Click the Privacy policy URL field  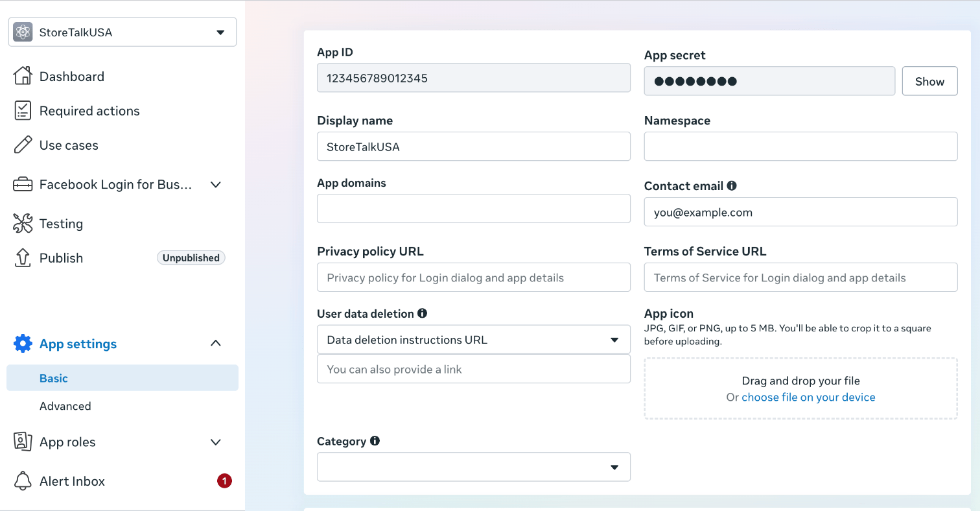pos(474,278)
